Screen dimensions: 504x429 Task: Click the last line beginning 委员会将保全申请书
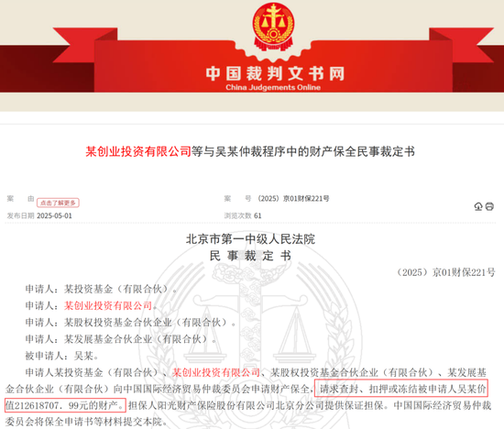86,422
